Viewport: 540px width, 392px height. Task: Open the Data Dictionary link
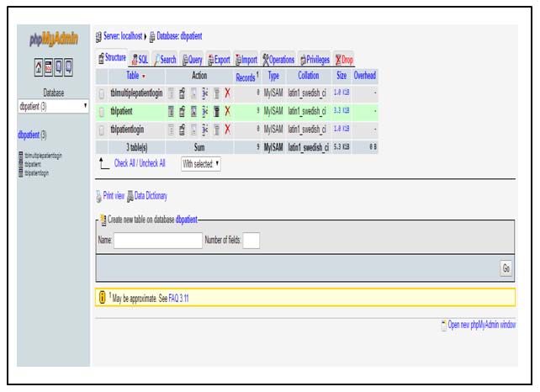coord(151,196)
